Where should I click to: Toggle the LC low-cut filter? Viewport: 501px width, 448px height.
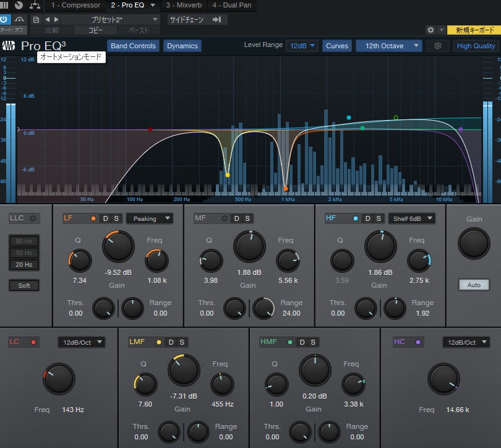click(33, 342)
